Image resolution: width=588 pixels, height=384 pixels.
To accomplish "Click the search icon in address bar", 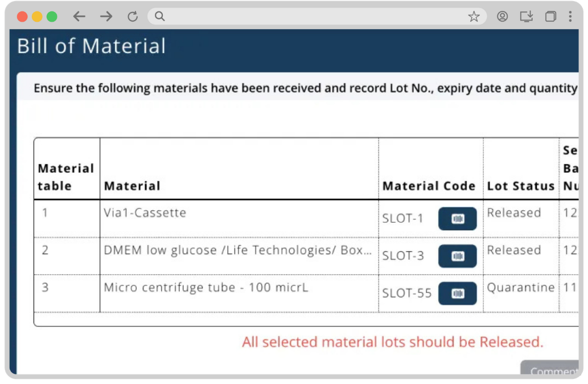I will coord(160,17).
